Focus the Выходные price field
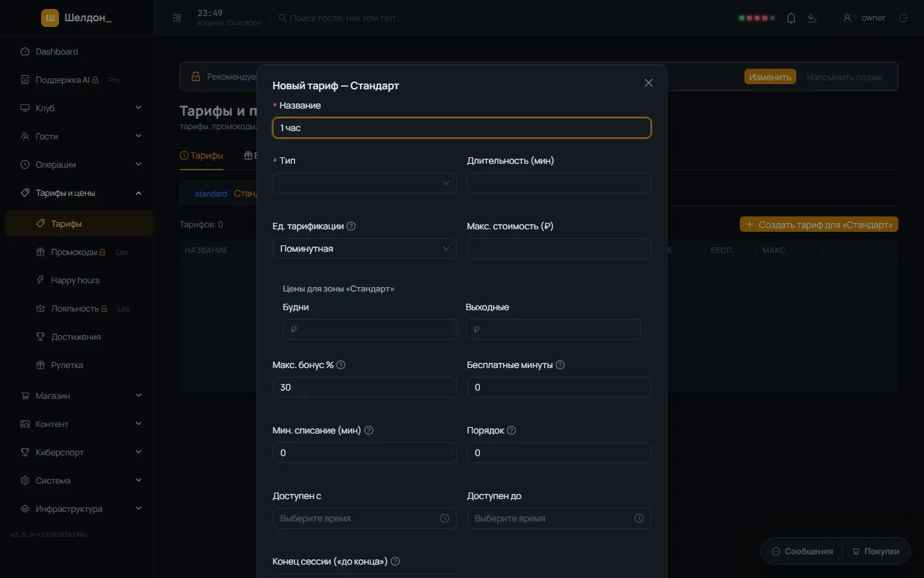The width and height of the screenshot is (924, 578). (x=553, y=329)
